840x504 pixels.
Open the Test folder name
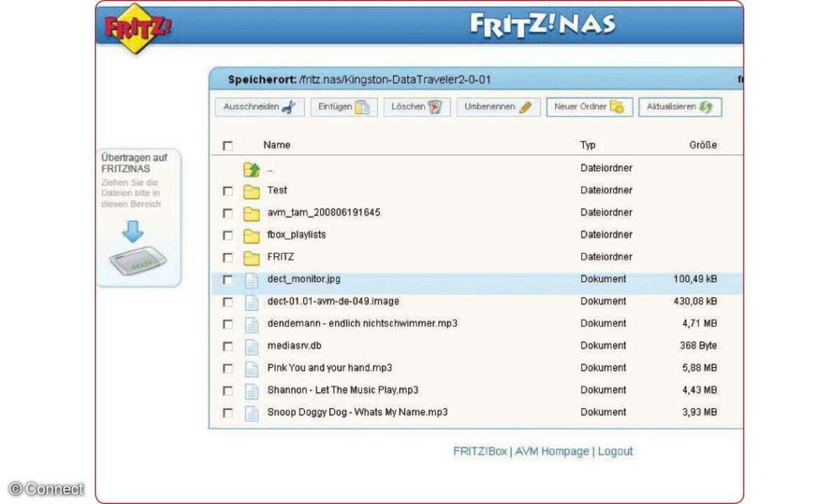click(277, 190)
